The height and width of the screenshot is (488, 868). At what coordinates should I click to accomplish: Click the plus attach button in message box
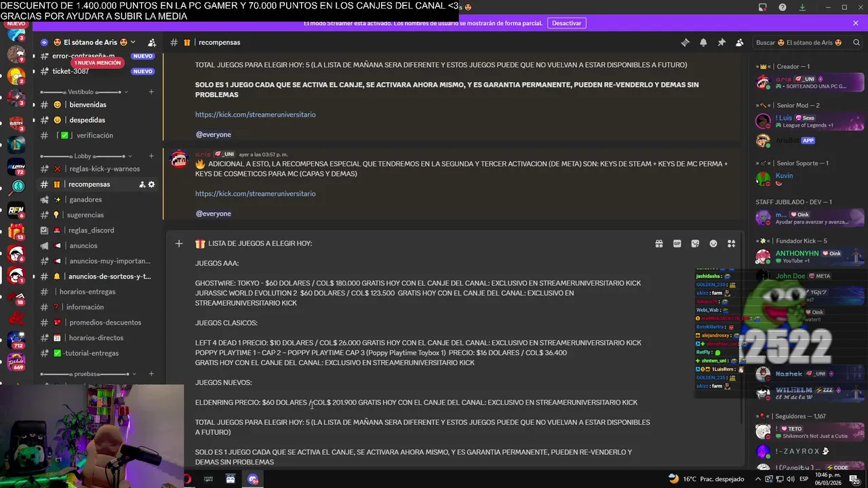(x=178, y=243)
